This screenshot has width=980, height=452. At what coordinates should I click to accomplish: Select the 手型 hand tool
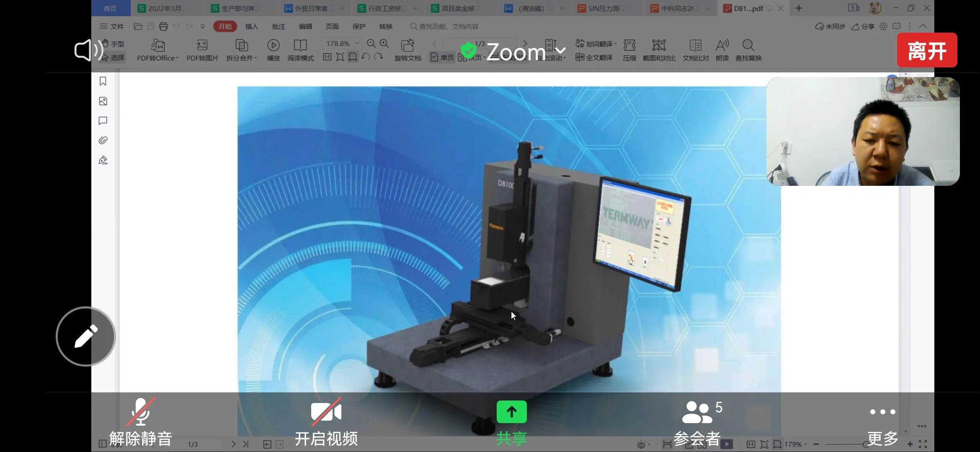click(113, 44)
